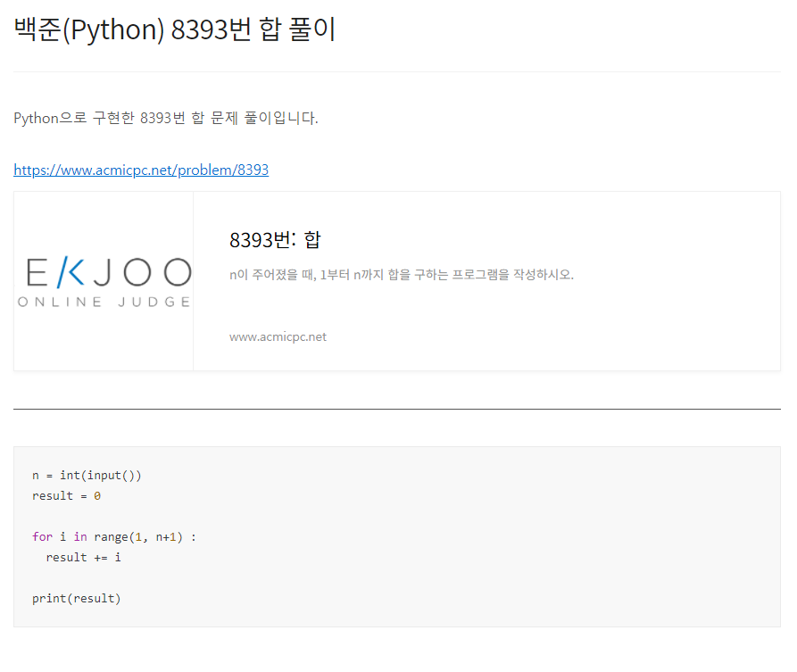The width and height of the screenshot is (797, 672).
Task: Click the code line 'result += i'
Action: pyautogui.click(x=83, y=557)
